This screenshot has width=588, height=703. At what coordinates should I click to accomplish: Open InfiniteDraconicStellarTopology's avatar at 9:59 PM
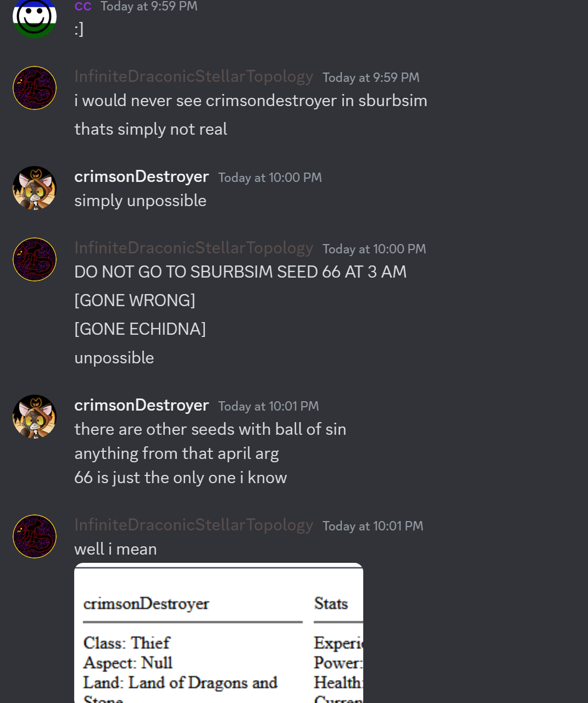point(35,88)
